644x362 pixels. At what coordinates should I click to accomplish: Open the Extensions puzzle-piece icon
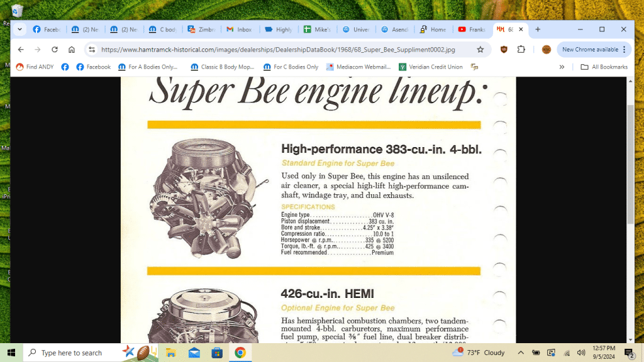point(521,50)
